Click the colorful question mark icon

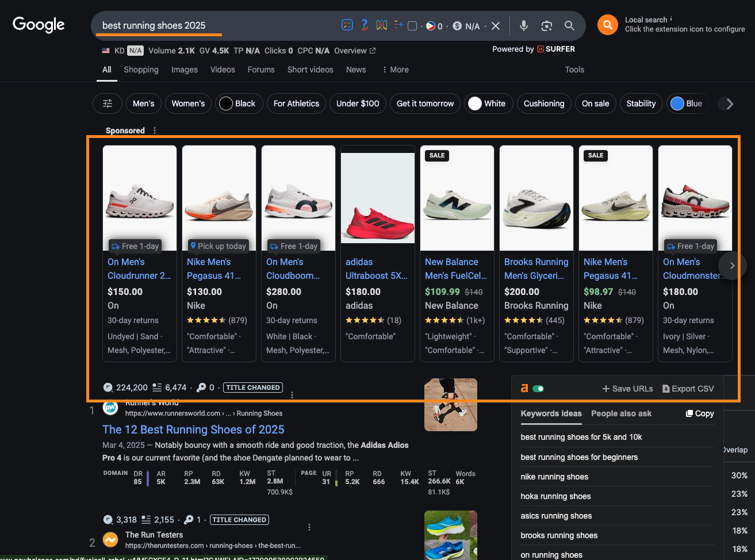(x=365, y=25)
